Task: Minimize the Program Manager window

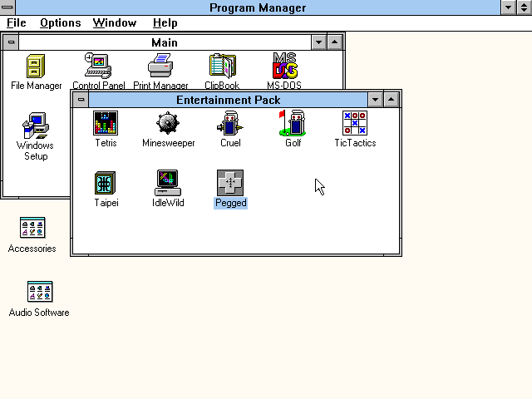Action: (x=508, y=7)
